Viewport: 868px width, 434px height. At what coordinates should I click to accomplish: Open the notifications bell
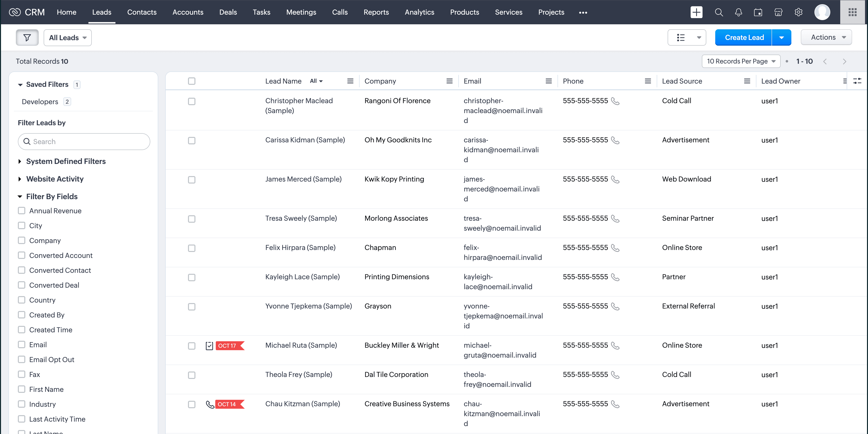[738, 12]
